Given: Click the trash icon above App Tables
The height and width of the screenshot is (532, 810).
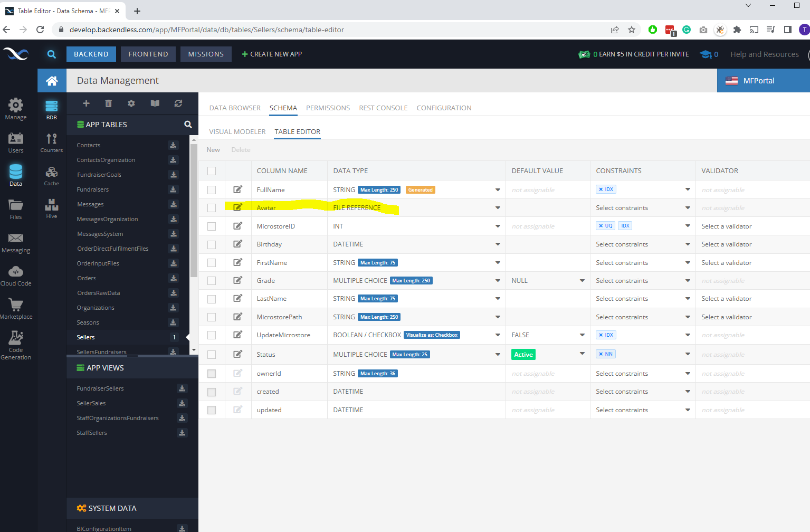Looking at the screenshot, I should (x=108, y=103).
